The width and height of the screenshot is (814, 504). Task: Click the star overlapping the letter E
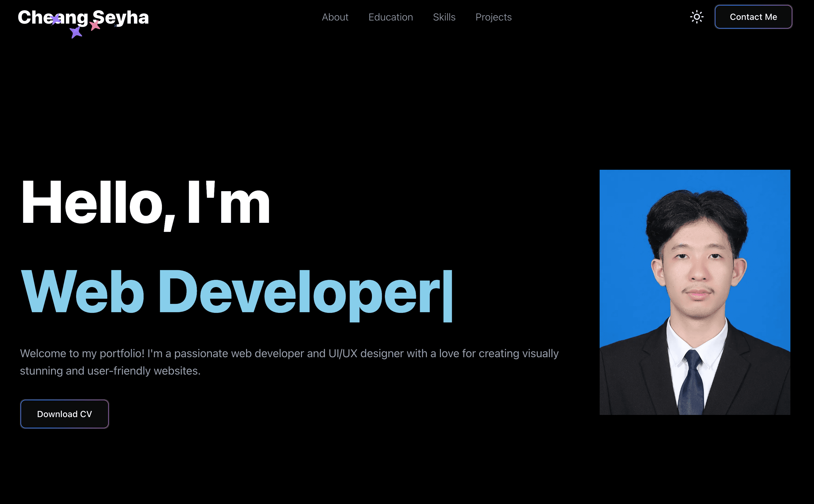pyautogui.click(x=56, y=20)
